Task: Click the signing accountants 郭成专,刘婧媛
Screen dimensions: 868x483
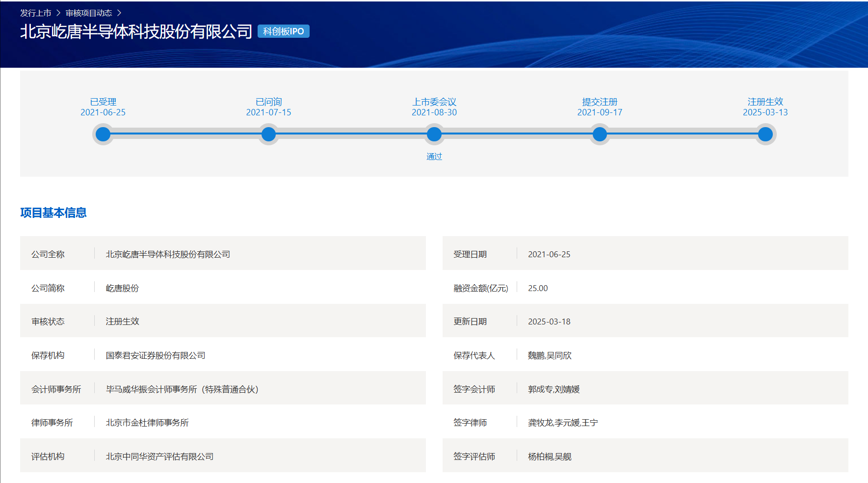Action: coord(553,389)
